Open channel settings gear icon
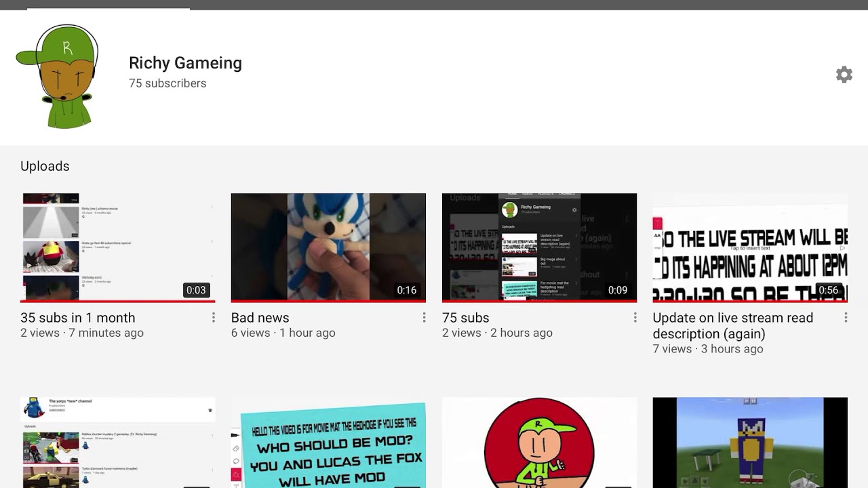Screen dimensions: 868x488 pos(844,75)
